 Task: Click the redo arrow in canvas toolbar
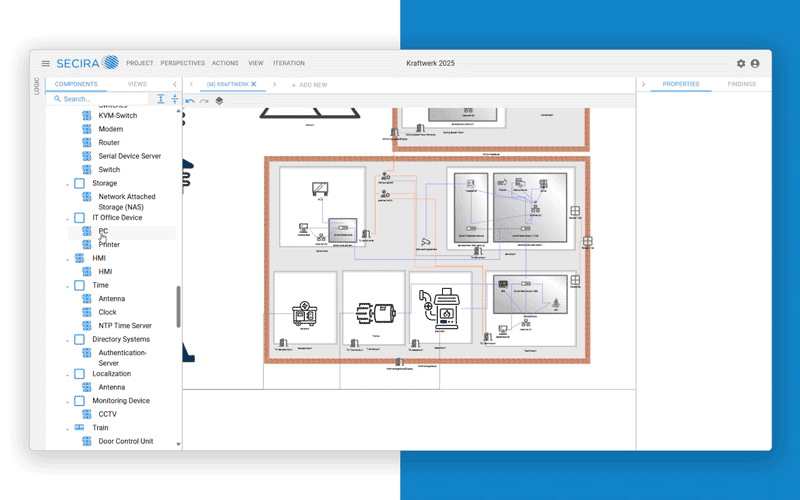(x=204, y=101)
